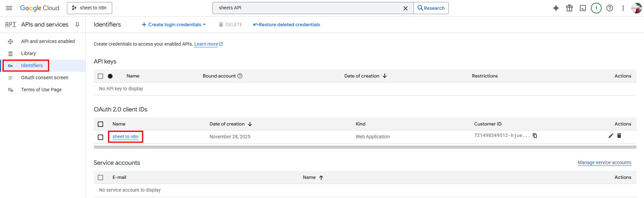The width and height of the screenshot is (644, 198).
Task: Open the three-dot more options menu
Action: click(623, 8)
